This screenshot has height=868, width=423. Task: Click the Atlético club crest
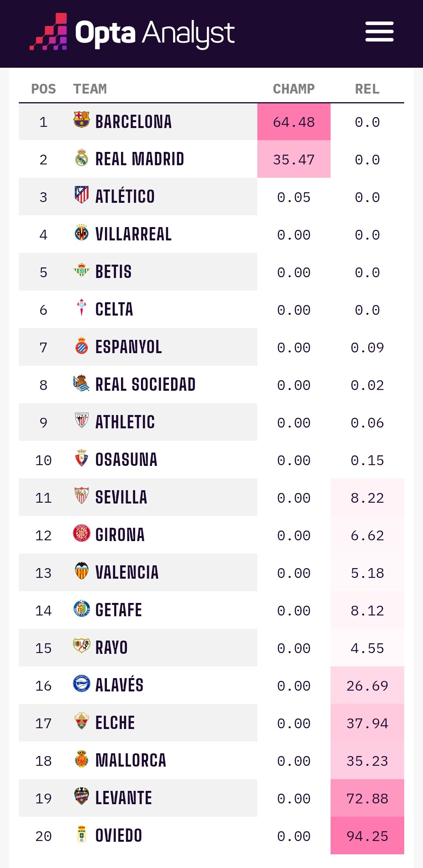(81, 195)
